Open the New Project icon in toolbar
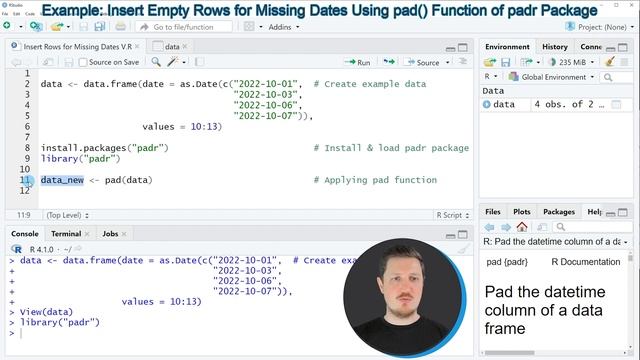This screenshot has width=640, height=360. (x=36, y=27)
